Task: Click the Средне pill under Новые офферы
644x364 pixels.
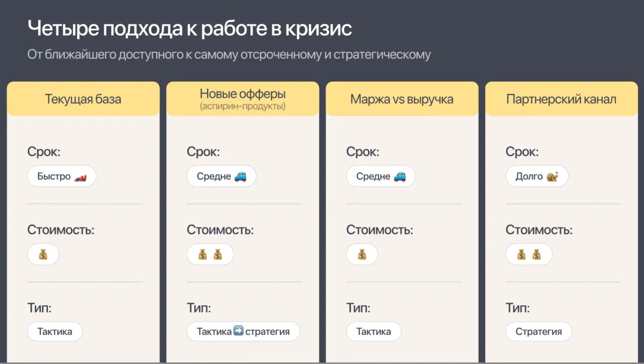Action: (221, 176)
